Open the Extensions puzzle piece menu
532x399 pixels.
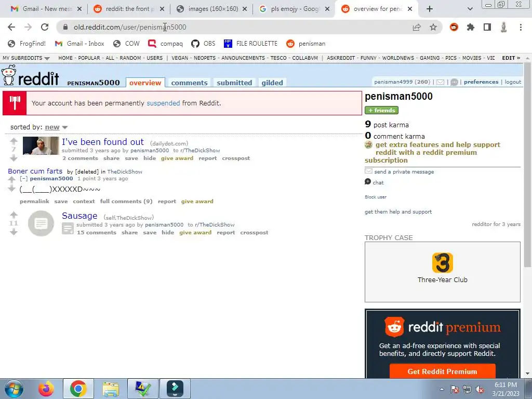pyautogui.click(x=471, y=27)
